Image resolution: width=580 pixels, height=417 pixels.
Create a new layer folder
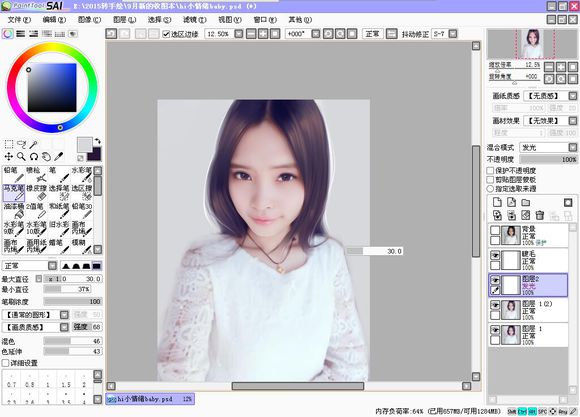[526, 202]
